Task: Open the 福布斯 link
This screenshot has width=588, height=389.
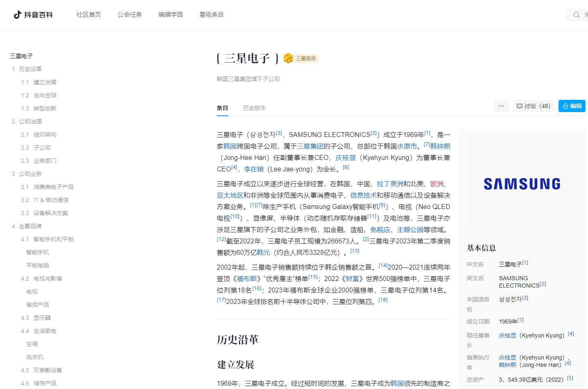Action: 247,279
